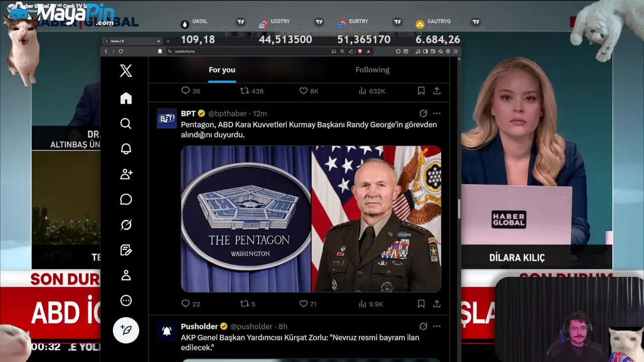This screenshot has height=362, width=644.
Task: Open the browser hamburger menu
Action: tap(455, 51)
